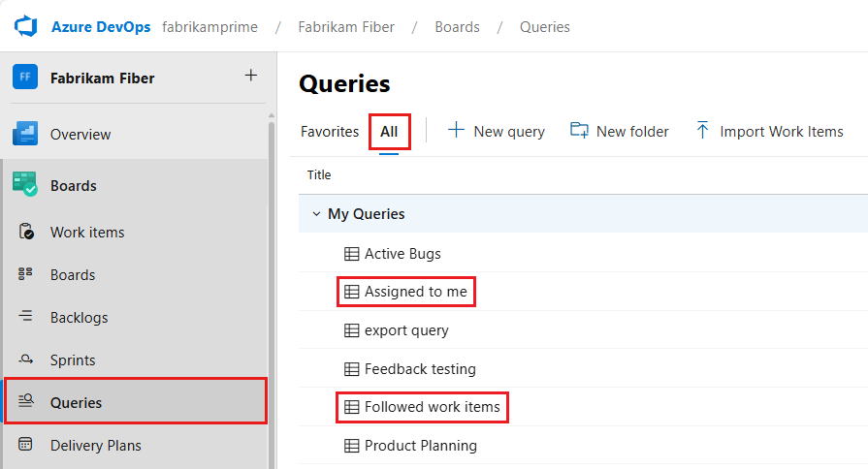Open the Fabrikam Fiber project name
Screen dimensions: 868x469
click(x=103, y=78)
